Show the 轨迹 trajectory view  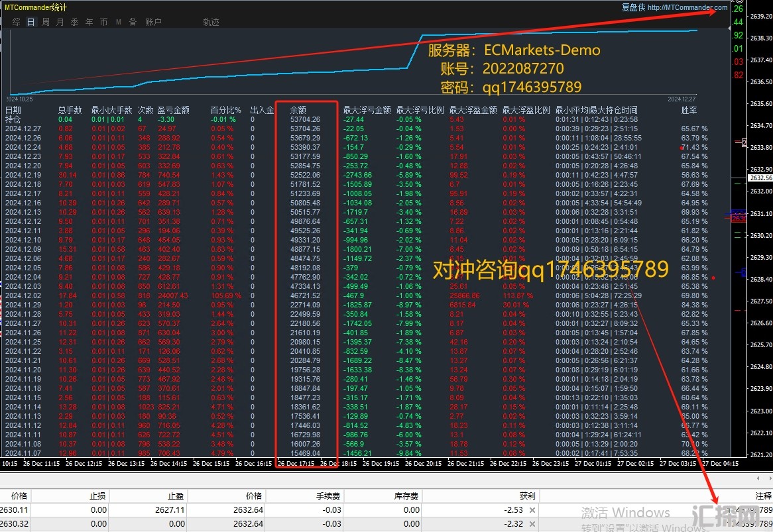pos(211,22)
